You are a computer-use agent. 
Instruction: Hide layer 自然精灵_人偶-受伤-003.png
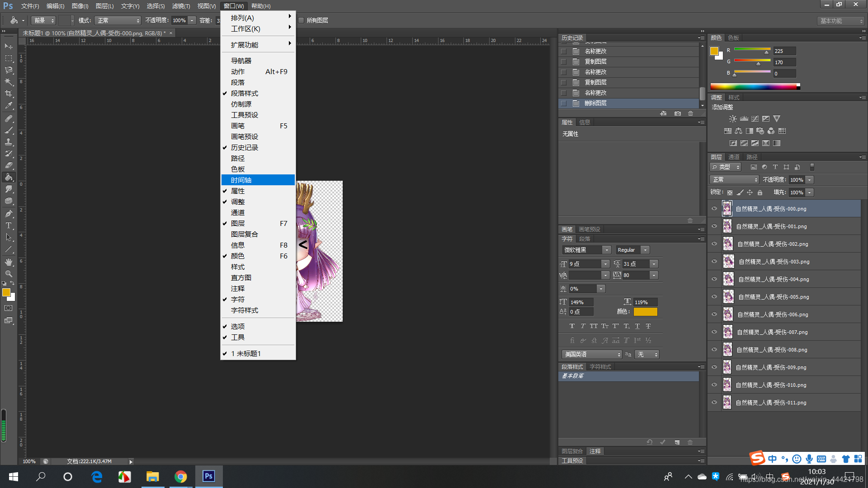click(x=714, y=262)
